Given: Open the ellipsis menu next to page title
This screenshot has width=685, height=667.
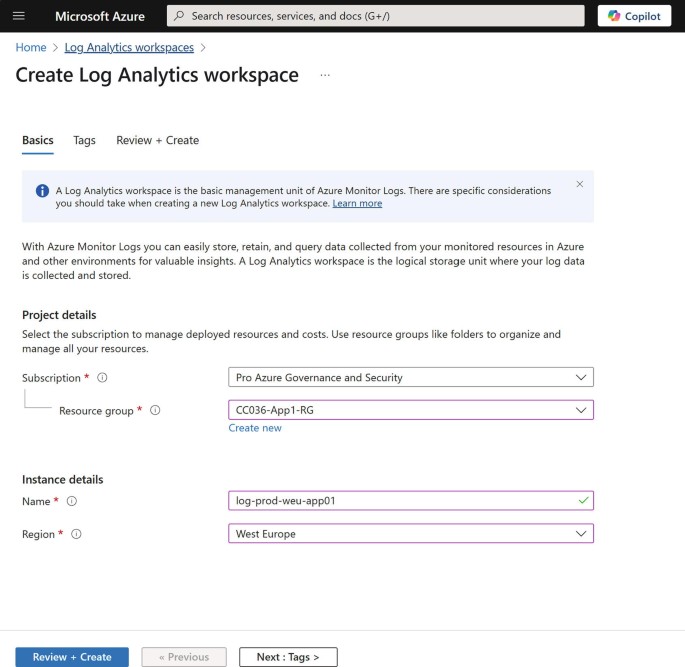Looking at the screenshot, I should (325, 75).
